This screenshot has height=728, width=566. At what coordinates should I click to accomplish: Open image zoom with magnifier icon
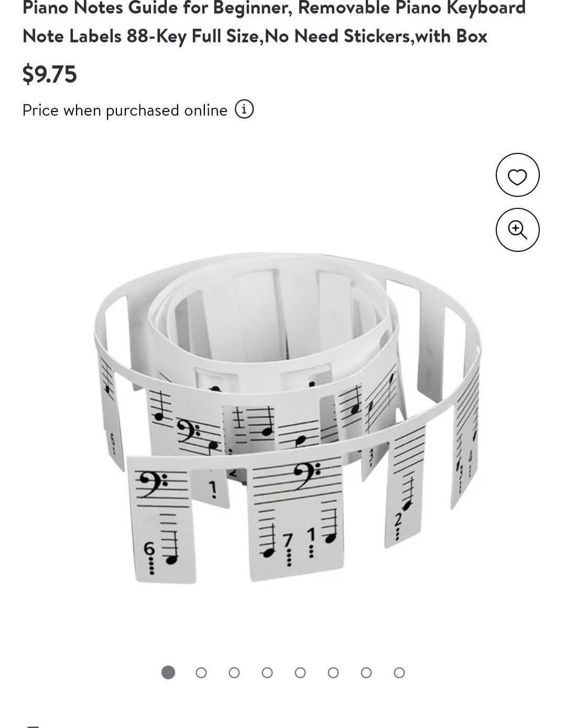[x=517, y=230]
